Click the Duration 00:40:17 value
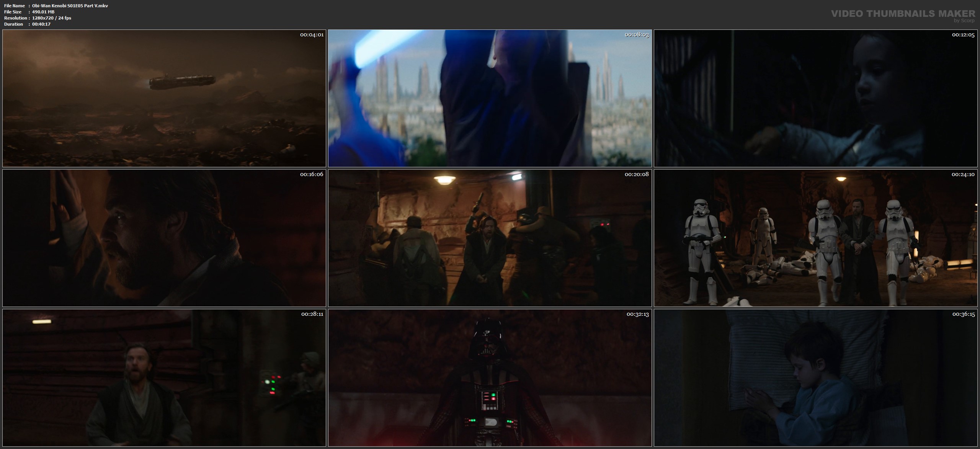The height and width of the screenshot is (449, 980). (41, 24)
